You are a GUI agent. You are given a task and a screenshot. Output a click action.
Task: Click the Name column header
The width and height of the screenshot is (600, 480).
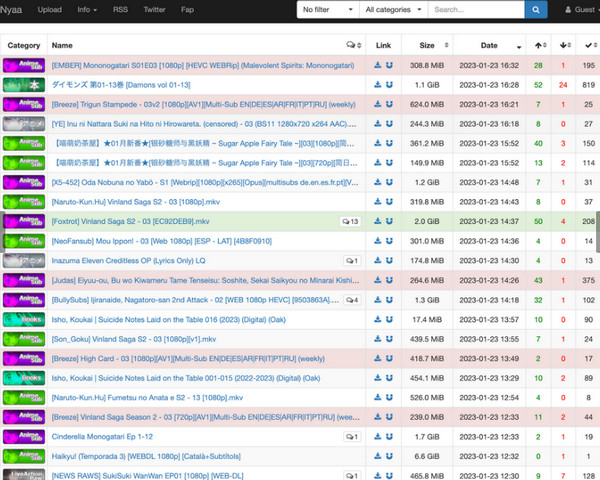point(62,45)
